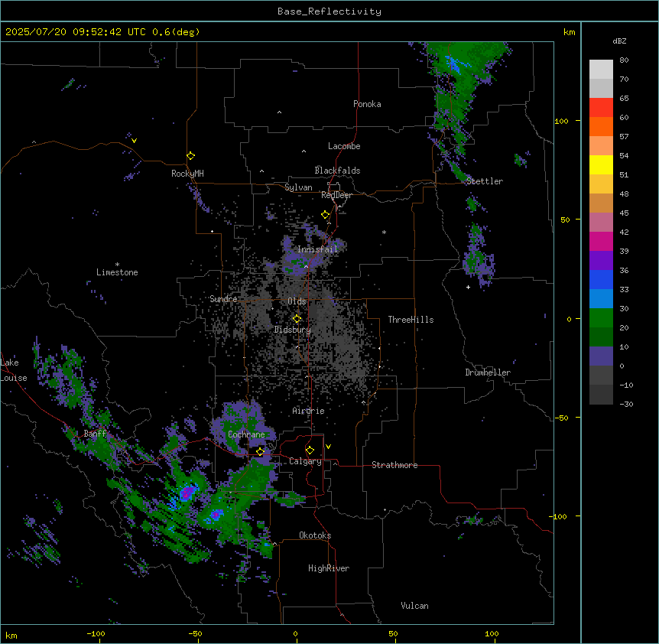Click the Olds label
This screenshot has width=659, height=644.
tap(297, 301)
